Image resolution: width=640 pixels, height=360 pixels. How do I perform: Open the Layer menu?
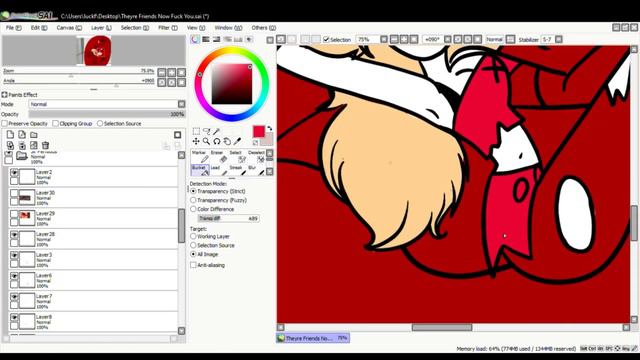pyautogui.click(x=101, y=28)
